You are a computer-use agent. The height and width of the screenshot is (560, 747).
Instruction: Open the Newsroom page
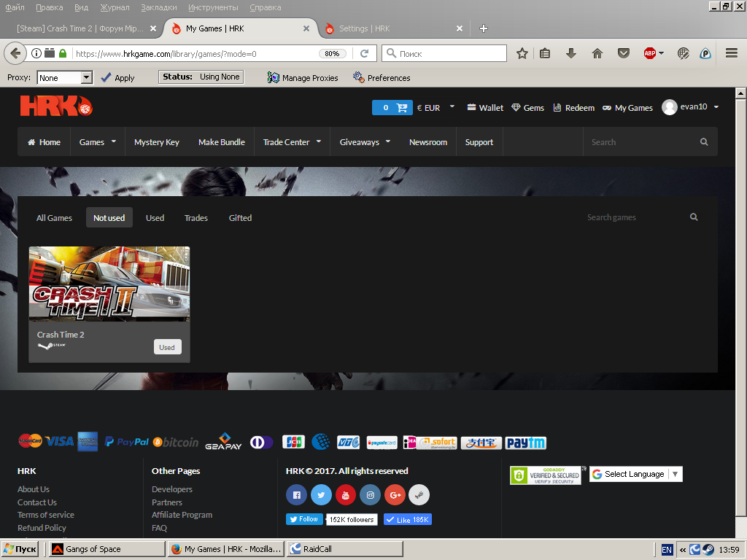pos(428,142)
